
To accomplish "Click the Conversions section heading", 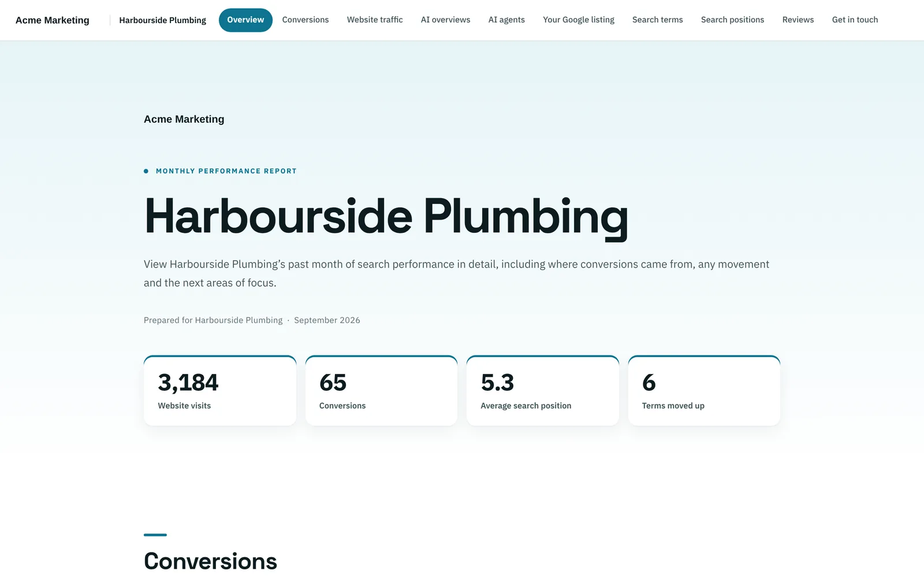I will pyautogui.click(x=210, y=561).
